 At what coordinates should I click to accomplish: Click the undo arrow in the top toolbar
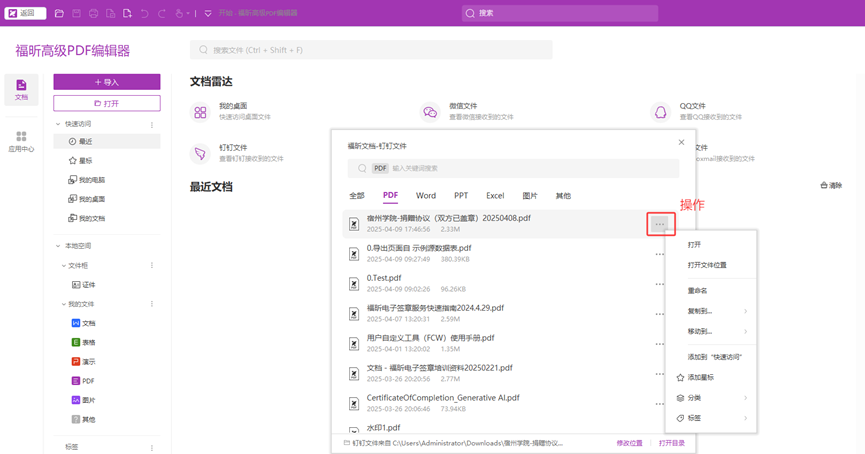[x=145, y=13]
